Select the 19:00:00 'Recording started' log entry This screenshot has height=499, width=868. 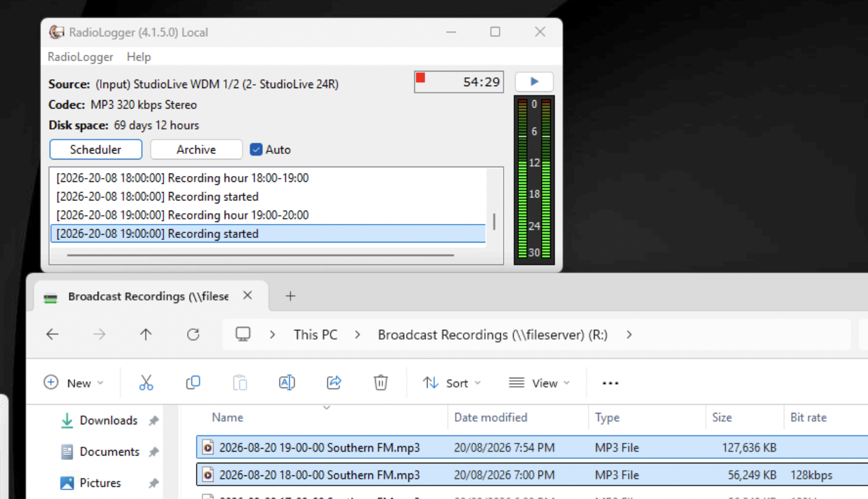[268, 234]
